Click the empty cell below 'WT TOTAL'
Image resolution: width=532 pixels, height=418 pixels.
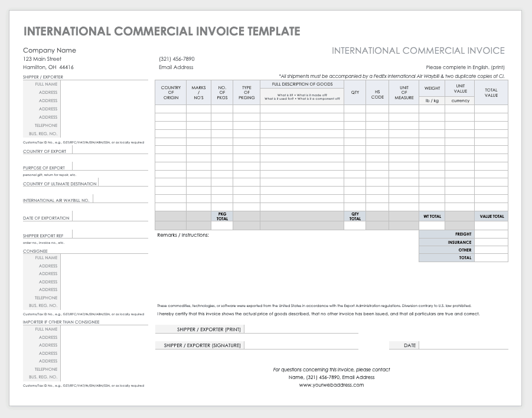432,226
